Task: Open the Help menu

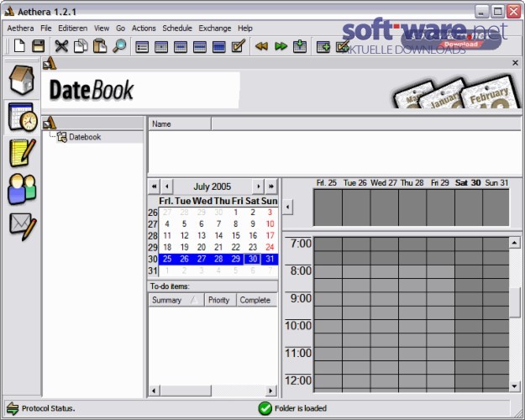Action: (245, 29)
